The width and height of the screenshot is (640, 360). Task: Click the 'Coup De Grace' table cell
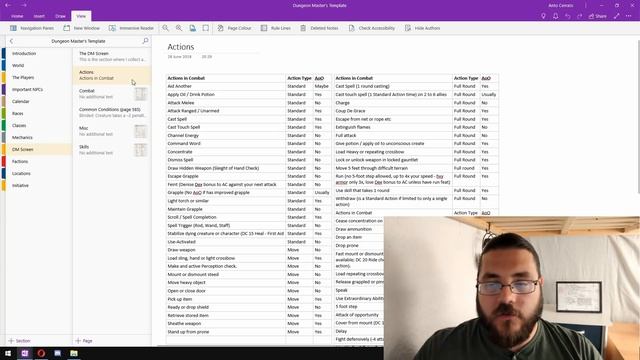(x=393, y=111)
